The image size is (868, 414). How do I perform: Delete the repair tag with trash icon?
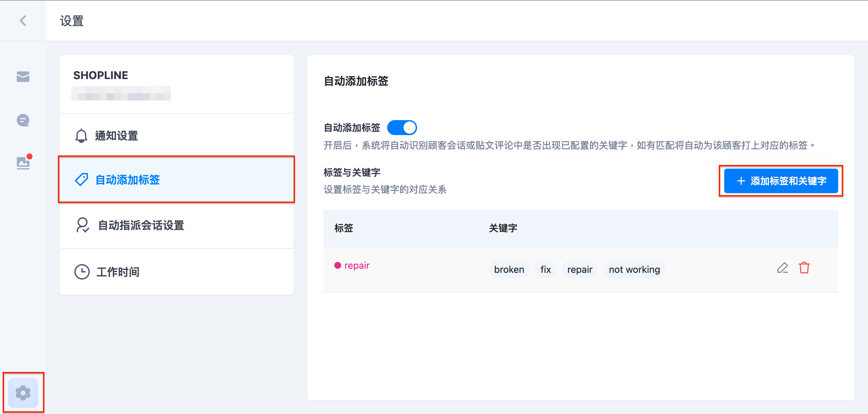click(x=804, y=268)
